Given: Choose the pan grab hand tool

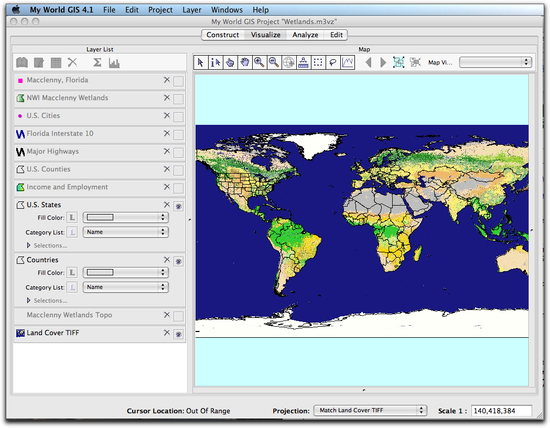Looking at the screenshot, I should 245,62.
